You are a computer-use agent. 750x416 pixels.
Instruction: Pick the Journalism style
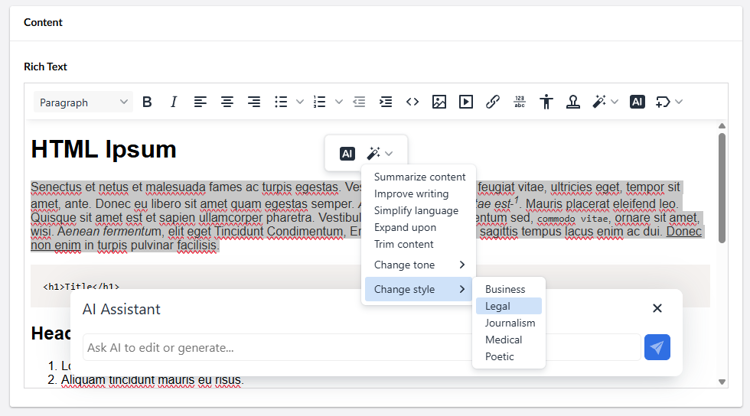(x=508, y=323)
